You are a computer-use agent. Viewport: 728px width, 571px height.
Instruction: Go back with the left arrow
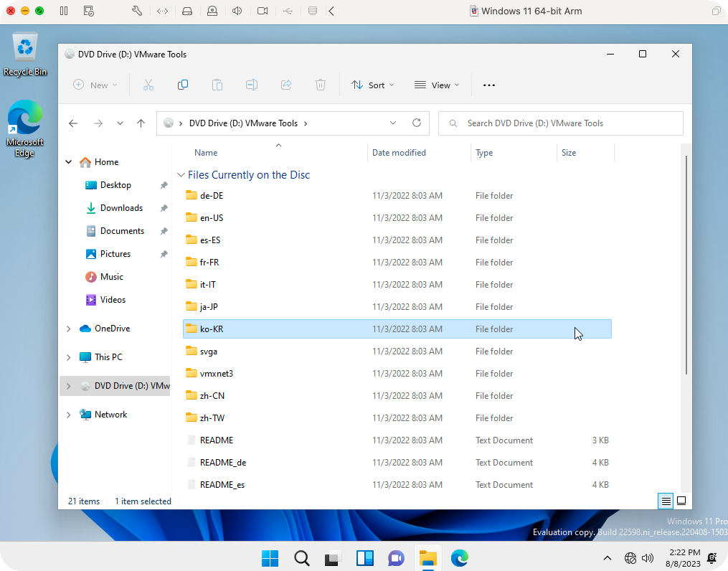pos(73,123)
